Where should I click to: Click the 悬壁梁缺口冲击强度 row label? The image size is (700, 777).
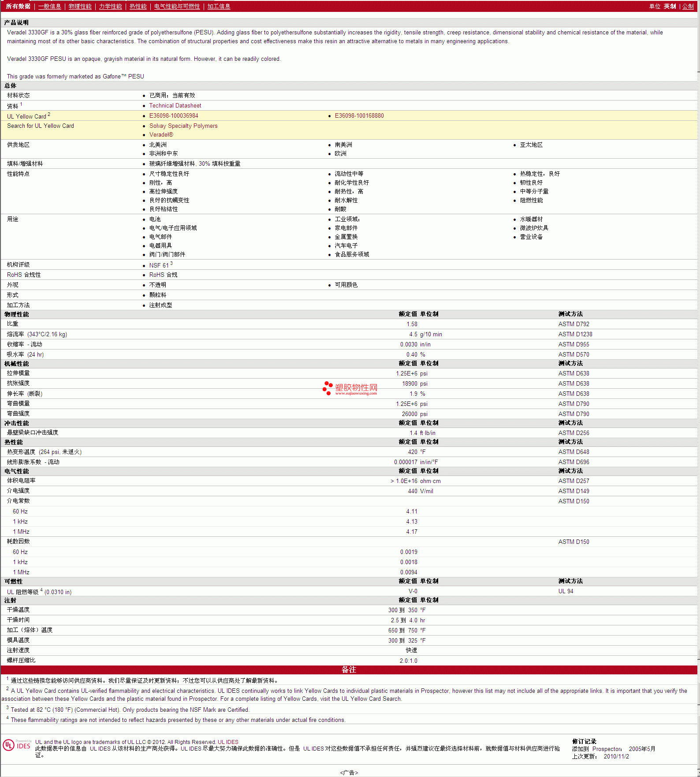[33, 433]
